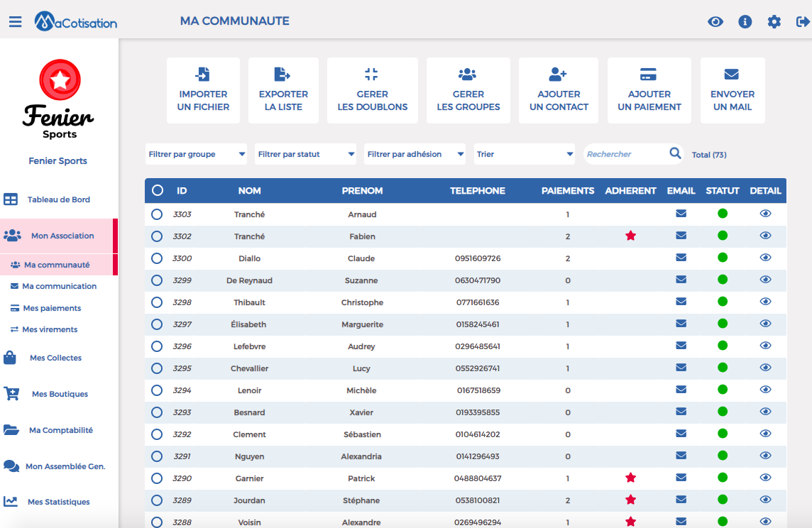
Task: Open the email icon for Diallo Claude
Action: [x=681, y=258]
